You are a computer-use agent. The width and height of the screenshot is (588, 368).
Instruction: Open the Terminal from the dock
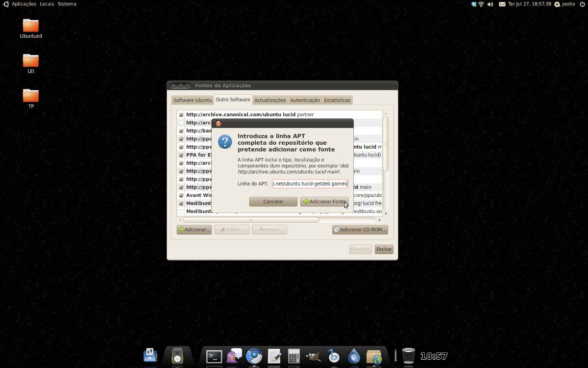tap(214, 356)
